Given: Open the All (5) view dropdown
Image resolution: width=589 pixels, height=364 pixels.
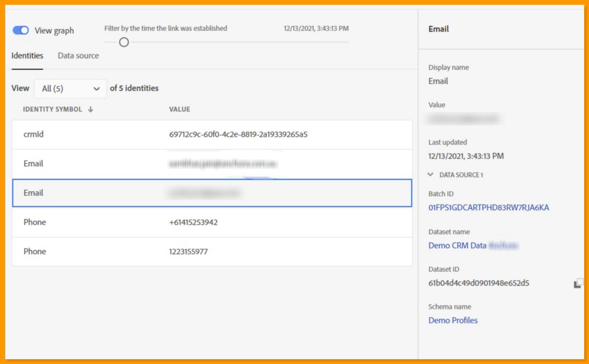Looking at the screenshot, I should [70, 88].
